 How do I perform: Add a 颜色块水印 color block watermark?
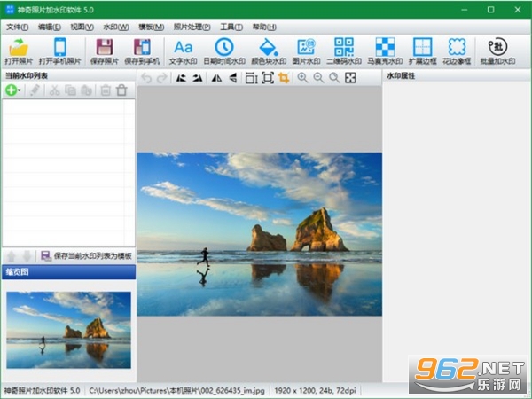click(269, 51)
